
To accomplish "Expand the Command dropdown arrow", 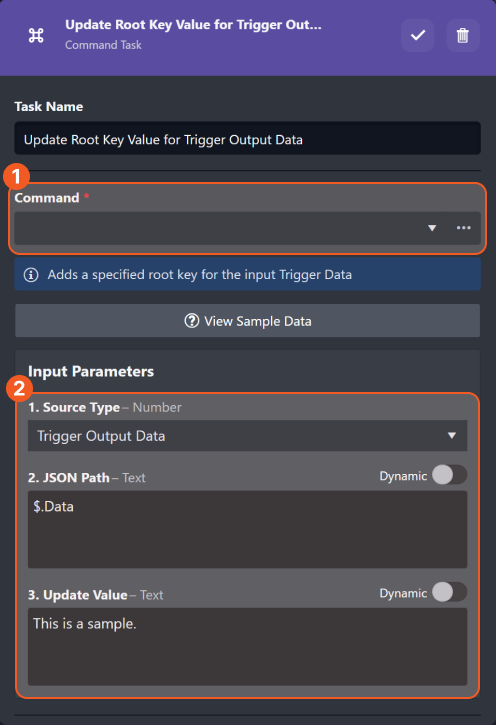I will pyautogui.click(x=432, y=228).
